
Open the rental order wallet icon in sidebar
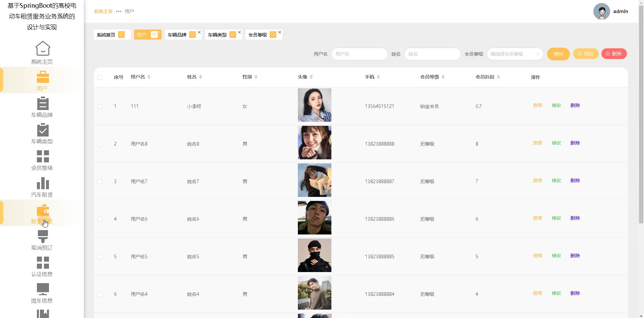click(43, 210)
